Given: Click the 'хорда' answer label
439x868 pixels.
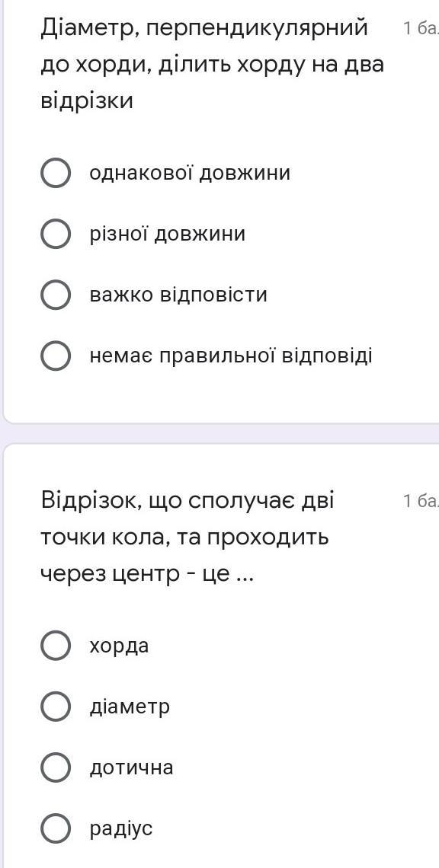Looking at the screenshot, I should 119,646.
